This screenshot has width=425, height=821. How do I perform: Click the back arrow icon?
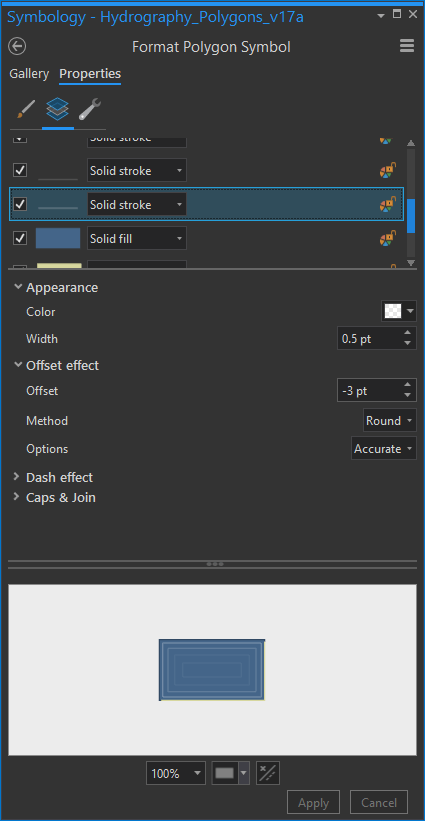(x=17, y=47)
